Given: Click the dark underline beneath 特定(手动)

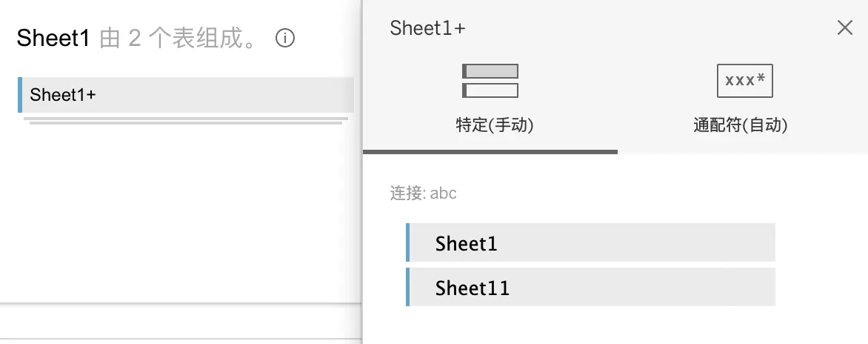Looking at the screenshot, I should (x=490, y=152).
